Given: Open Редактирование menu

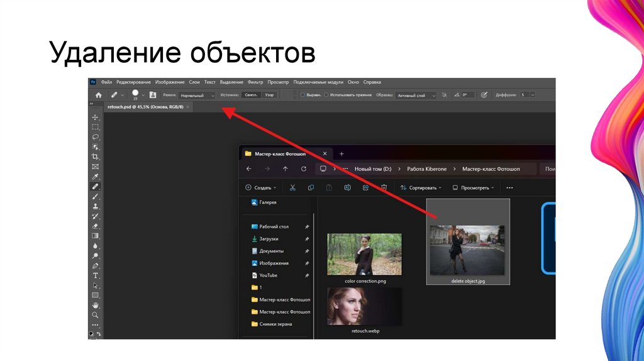Looking at the screenshot, I should click(133, 82).
